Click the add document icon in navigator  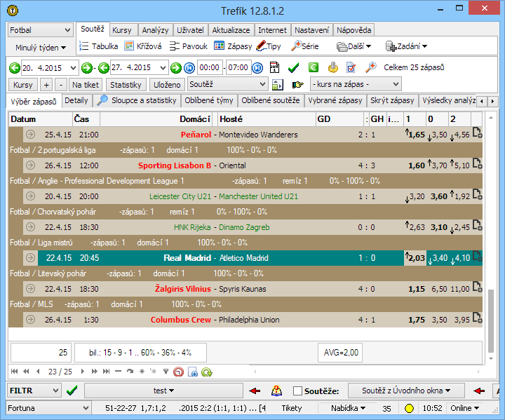(x=193, y=372)
